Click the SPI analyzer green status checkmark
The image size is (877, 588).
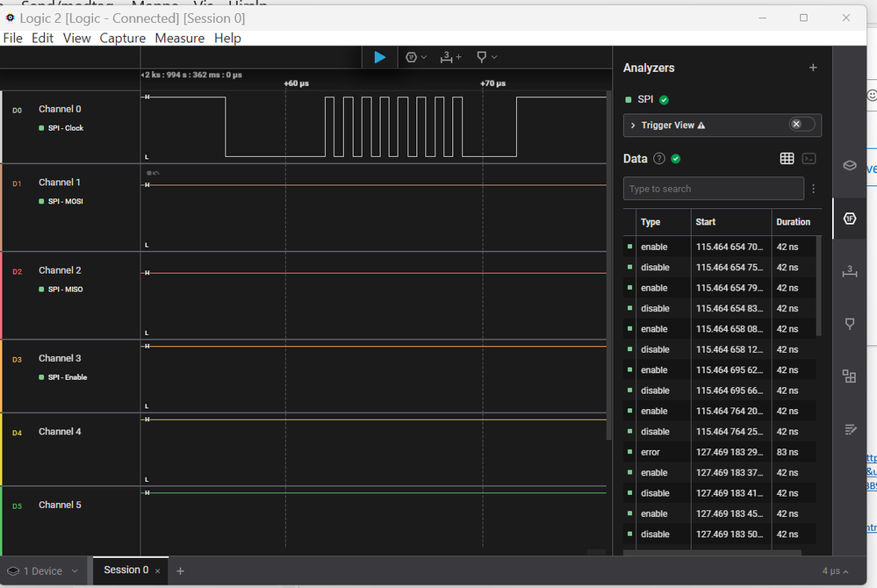pyautogui.click(x=664, y=100)
